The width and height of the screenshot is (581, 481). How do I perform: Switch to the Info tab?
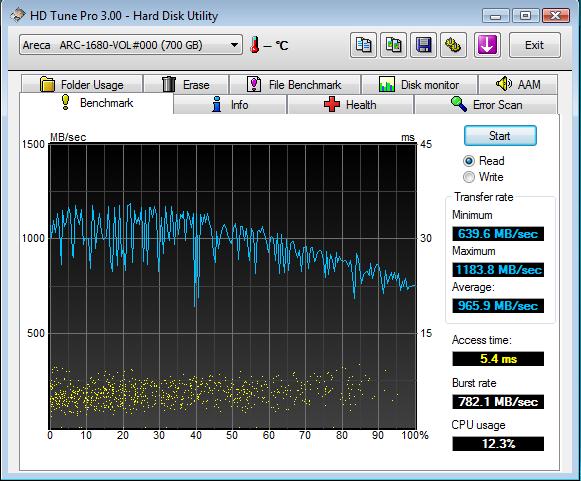click(x=230, y=105)
